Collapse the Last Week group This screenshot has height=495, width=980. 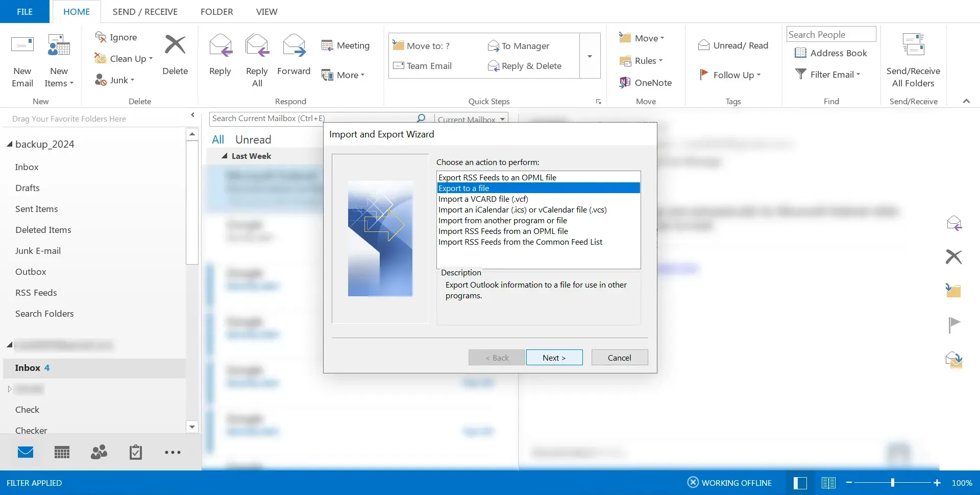pos(224,156)
